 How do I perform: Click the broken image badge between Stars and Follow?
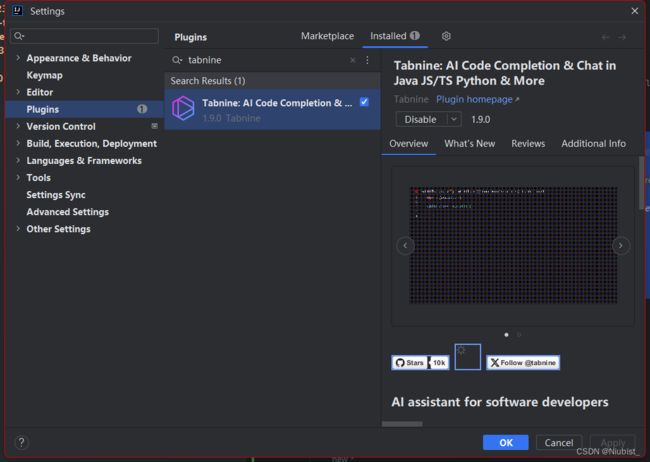tap(468, 357)
